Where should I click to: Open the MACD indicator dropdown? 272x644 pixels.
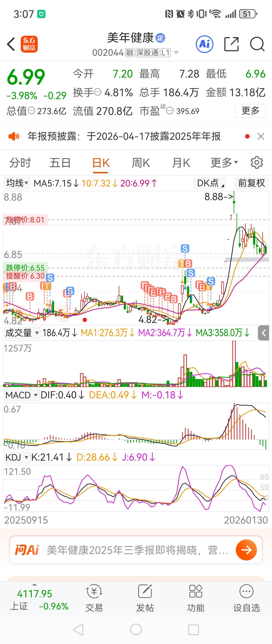coord(22,395)
